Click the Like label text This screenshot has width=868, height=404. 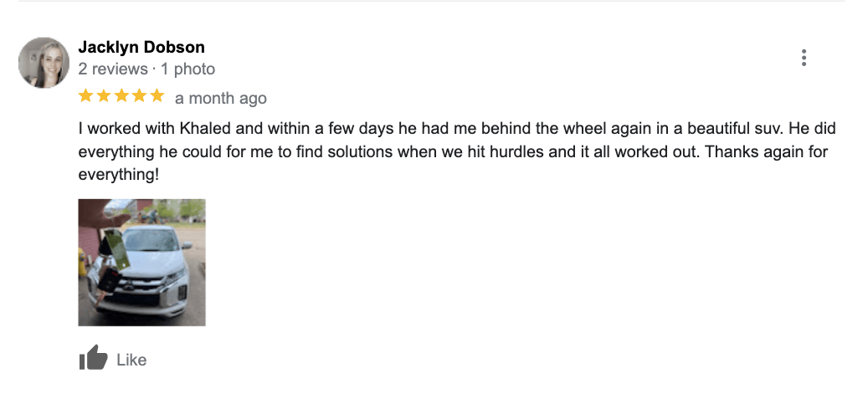131,361
